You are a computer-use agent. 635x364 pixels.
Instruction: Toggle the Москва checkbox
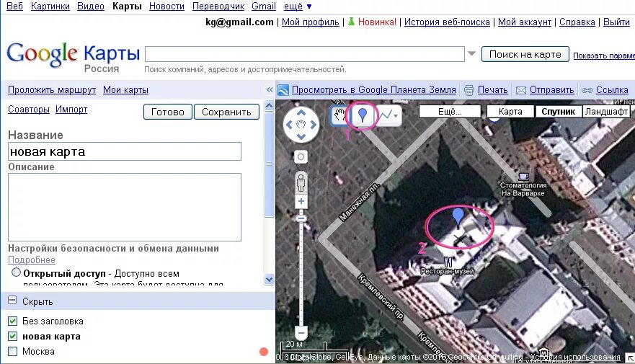click(12, 351)
